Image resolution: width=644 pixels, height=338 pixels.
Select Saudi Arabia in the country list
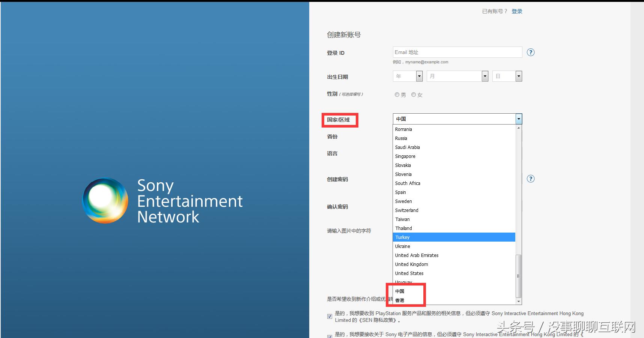click(407, 147)
